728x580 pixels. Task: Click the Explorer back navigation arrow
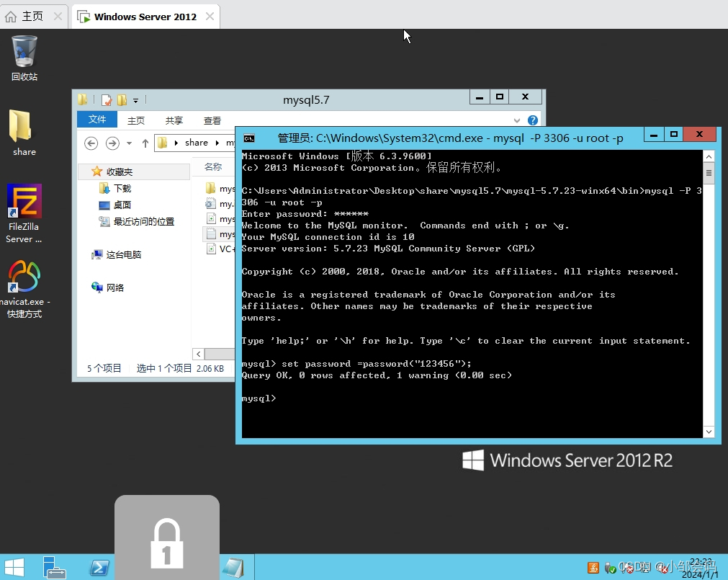(91, 143)
